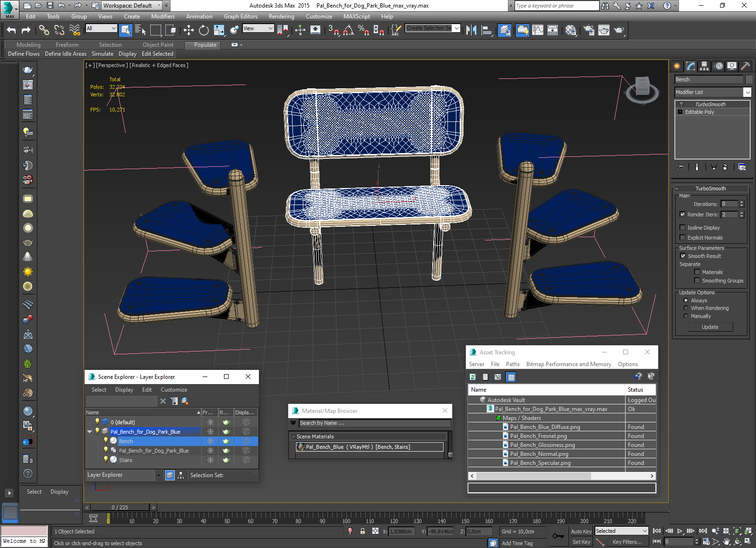Toggle Selection Lock padlock icon
The width and height of the screenshot is (756, 548).
click(362, 531)
